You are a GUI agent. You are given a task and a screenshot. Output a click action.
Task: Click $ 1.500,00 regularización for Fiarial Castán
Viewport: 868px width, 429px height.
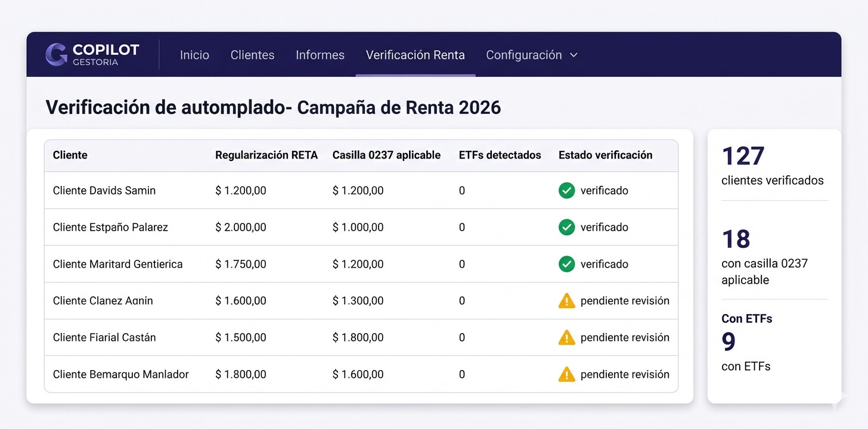(x=241, y=337)
